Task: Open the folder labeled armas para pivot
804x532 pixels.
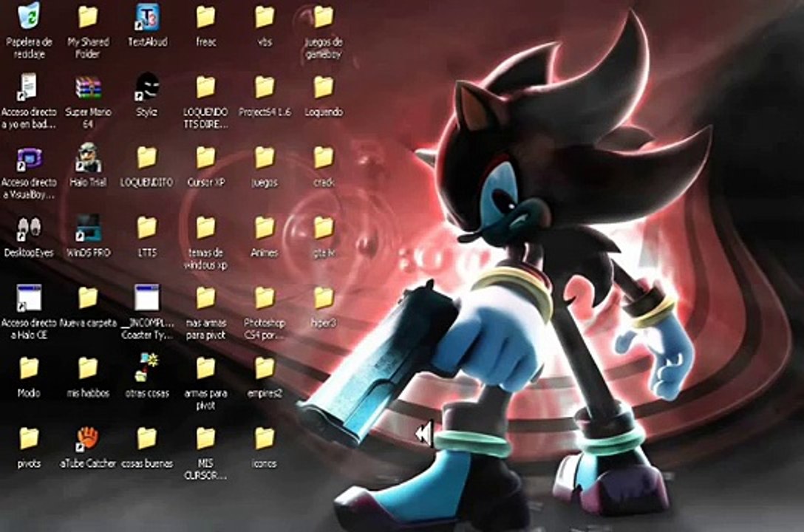Action: pos(205,367)
